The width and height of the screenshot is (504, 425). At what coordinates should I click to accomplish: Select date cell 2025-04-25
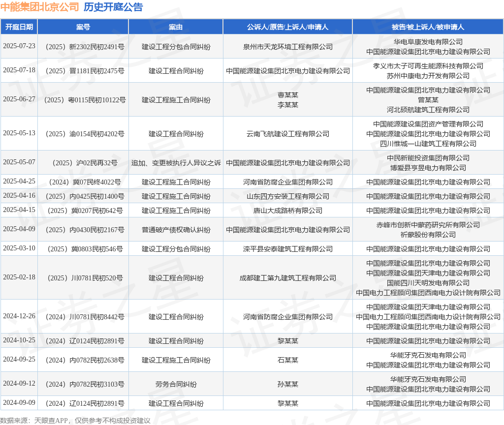coord(19,181)
